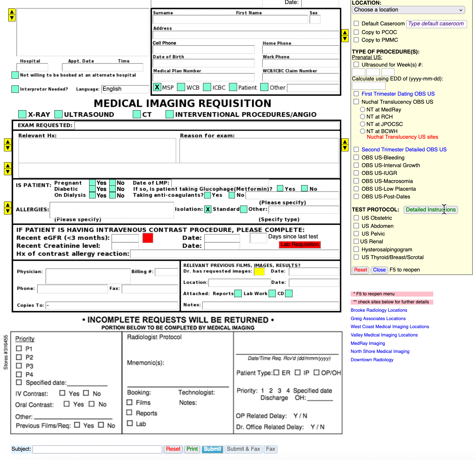Screen dimensions: 476x460
Task: Toggle the X-RAY checkbox
Action: click(22, 114)
